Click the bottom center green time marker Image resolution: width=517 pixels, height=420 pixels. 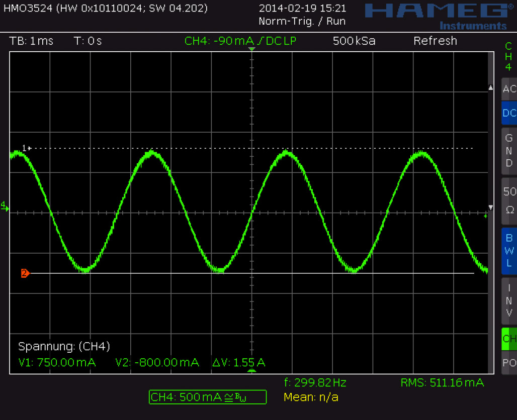point(252,371)
